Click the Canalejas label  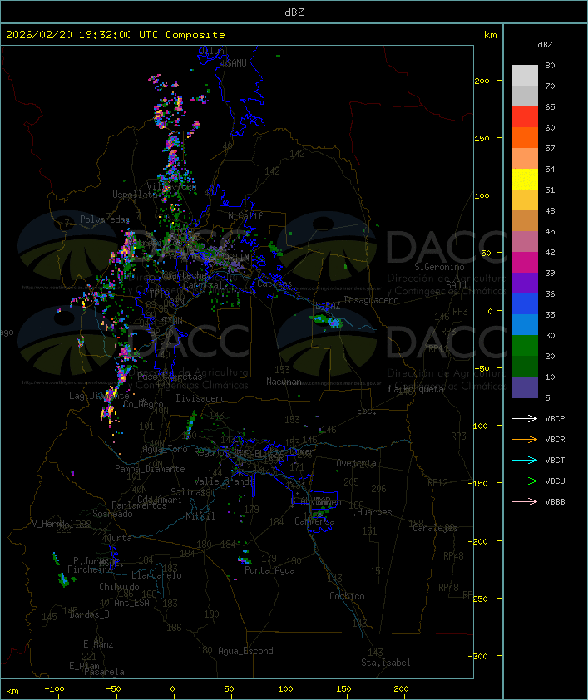[435, 528]
